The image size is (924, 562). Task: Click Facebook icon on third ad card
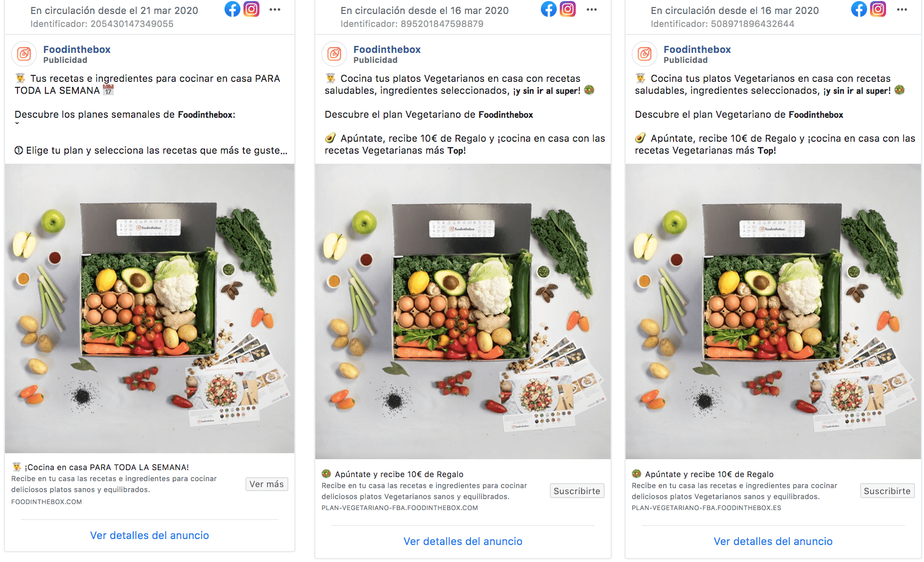click(x=859, y=9)
